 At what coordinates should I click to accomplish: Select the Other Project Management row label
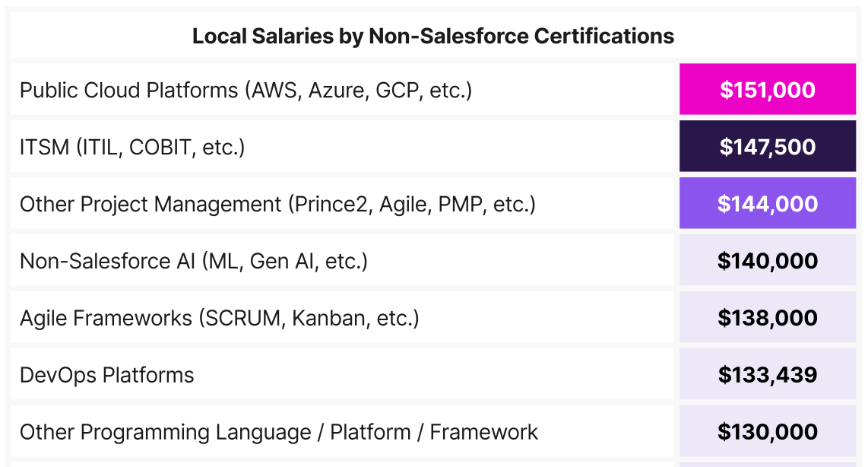[x=277, y=204]
